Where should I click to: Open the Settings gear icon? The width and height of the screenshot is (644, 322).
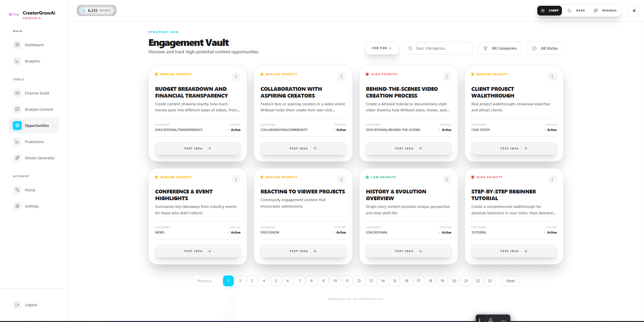click(17, 206)
